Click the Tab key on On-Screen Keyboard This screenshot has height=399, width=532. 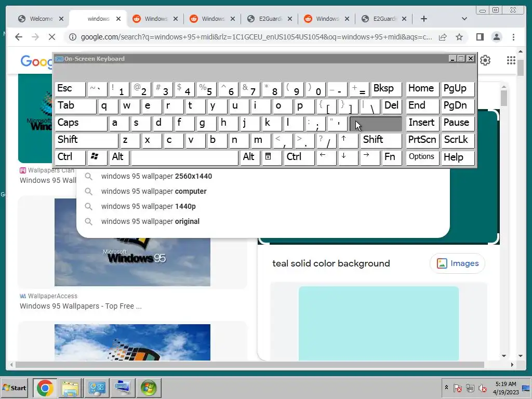75,106
